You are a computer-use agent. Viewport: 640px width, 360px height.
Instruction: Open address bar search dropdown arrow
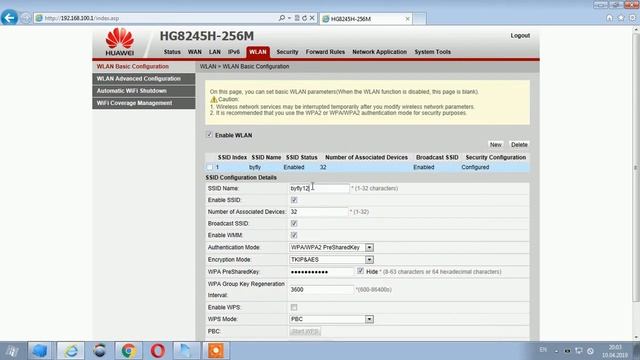pos(289,18)
